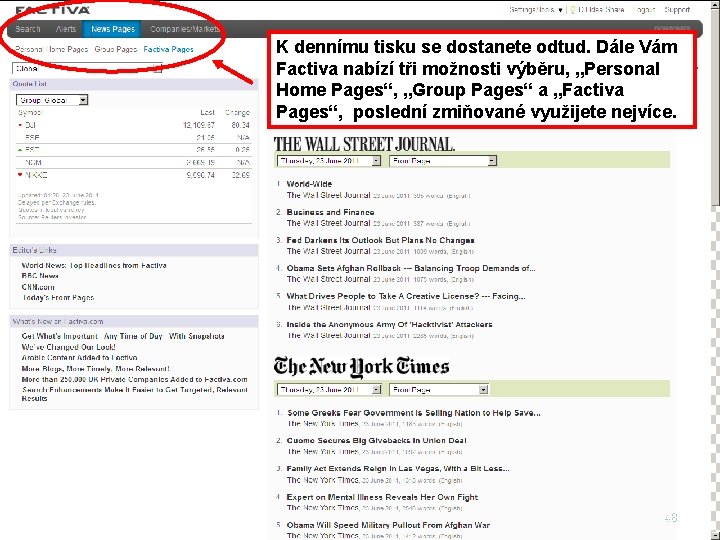The height and width of the screenshot is (540, 720).
Task: Open World News: Top Headlines from Factiva
Action: pos(94,265)
